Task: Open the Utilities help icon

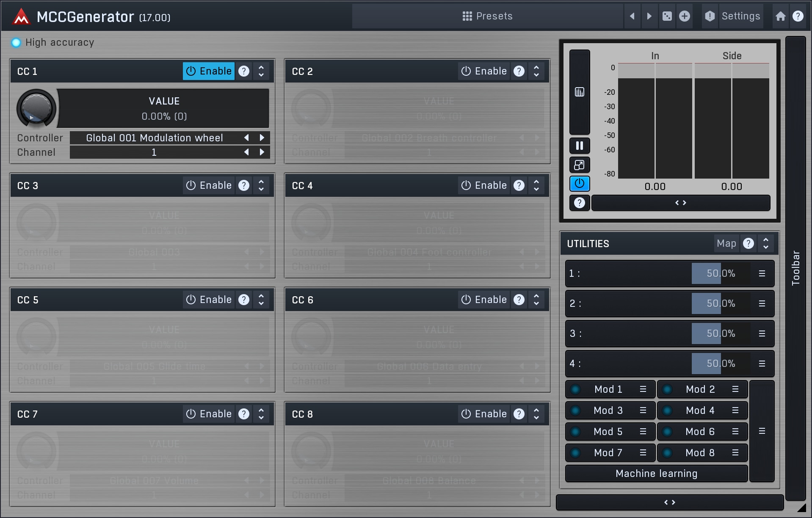Action: [748, 243]
